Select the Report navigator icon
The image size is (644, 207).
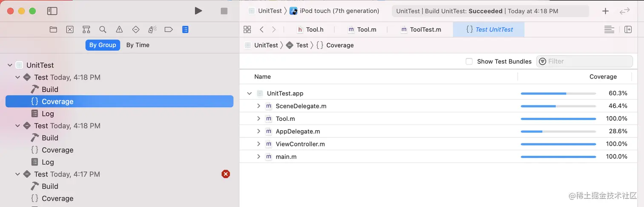click(x=185, y=29)
